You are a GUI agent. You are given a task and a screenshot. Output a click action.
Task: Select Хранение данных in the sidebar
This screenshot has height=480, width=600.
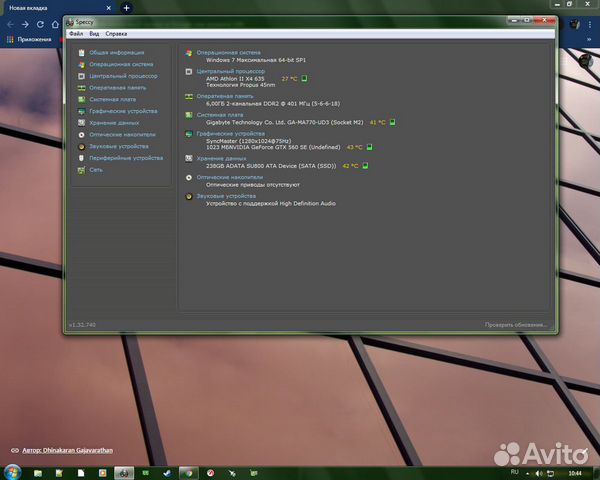pyautogui.click(x=114, y=123)
